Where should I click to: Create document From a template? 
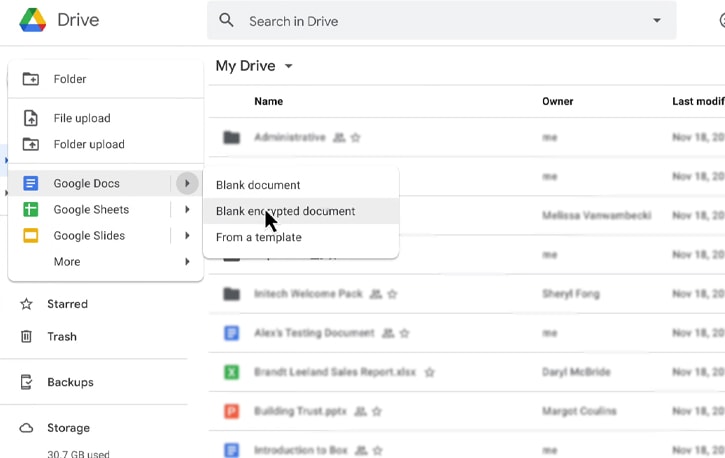(301, 238)
